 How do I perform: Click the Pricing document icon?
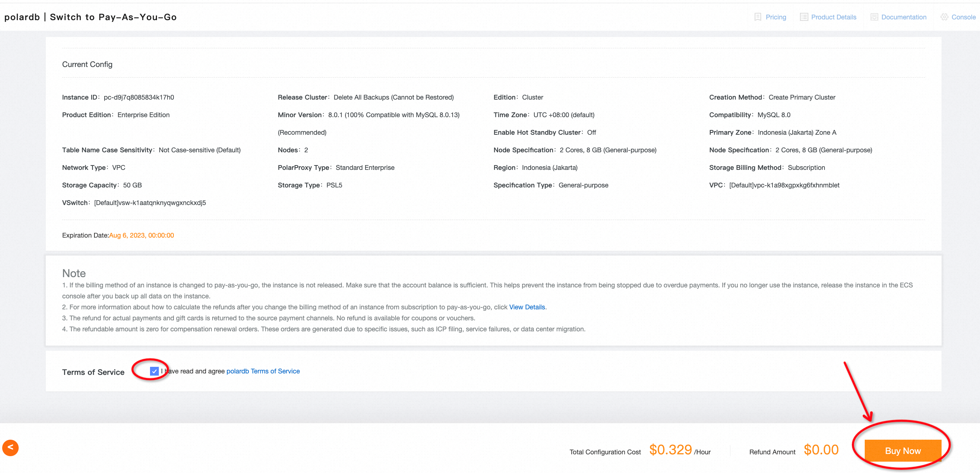click(x=758, y=17)
